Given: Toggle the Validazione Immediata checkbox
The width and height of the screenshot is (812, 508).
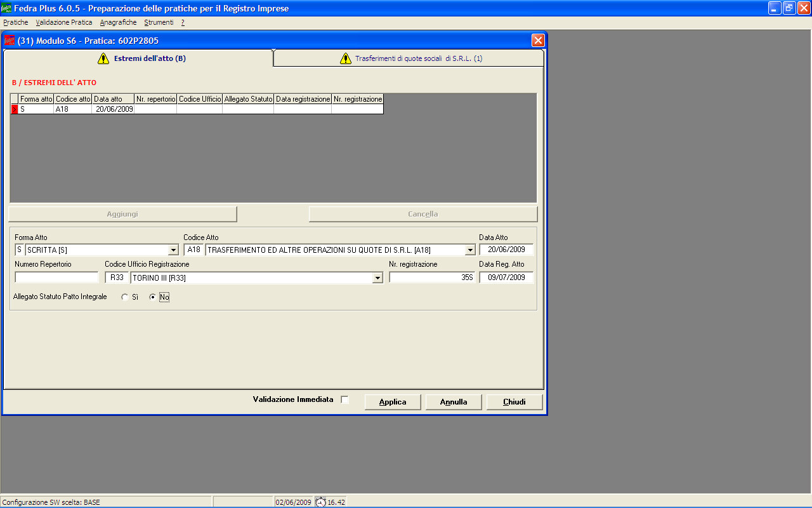Looking at the screenshot, I should pos(344,399).
